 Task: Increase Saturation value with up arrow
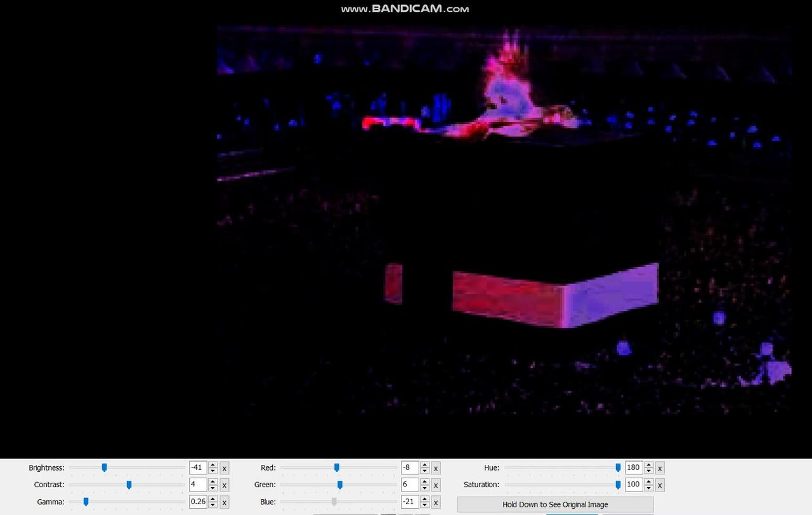[x=648, y=482]
